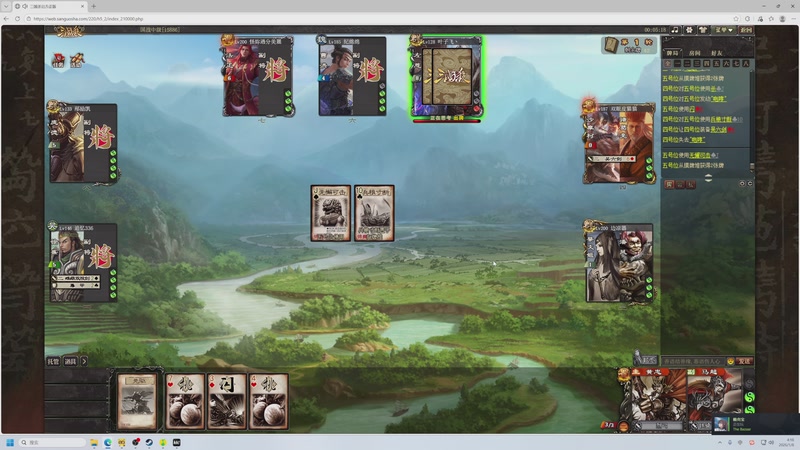Click the 黄忠 main general portrait

pos(659,395)
